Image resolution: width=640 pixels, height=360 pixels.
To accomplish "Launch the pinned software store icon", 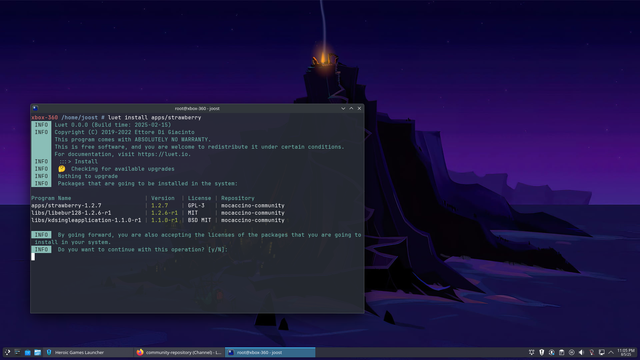I will (x=27, y=352).
